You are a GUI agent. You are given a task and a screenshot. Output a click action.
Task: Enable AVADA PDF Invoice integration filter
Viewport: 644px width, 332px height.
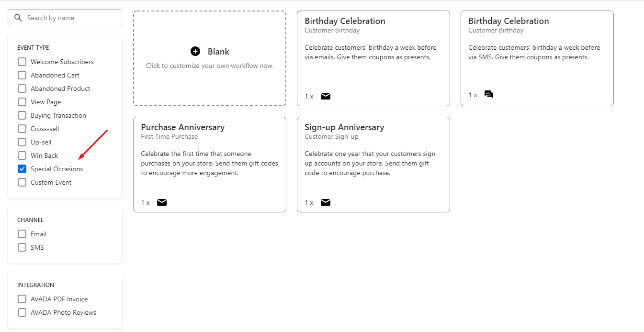(22, 299)
